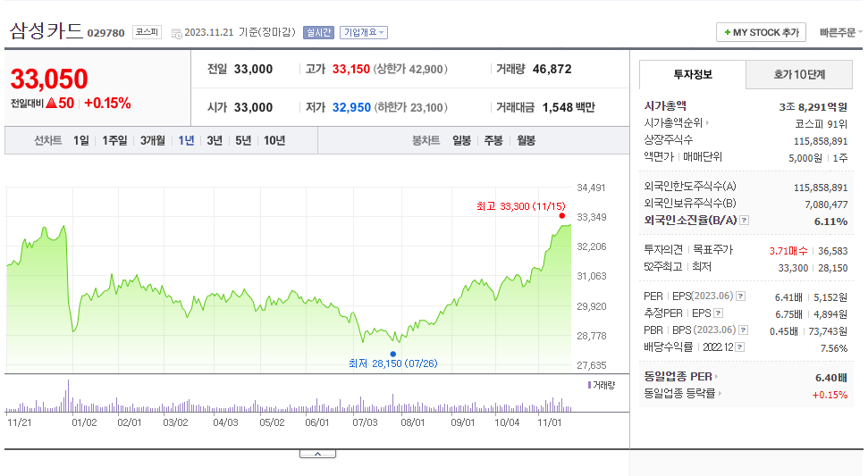Screen dimensions: 868x476
Task: Click the 코스피 91위 rank value
Action: point(822,124)
